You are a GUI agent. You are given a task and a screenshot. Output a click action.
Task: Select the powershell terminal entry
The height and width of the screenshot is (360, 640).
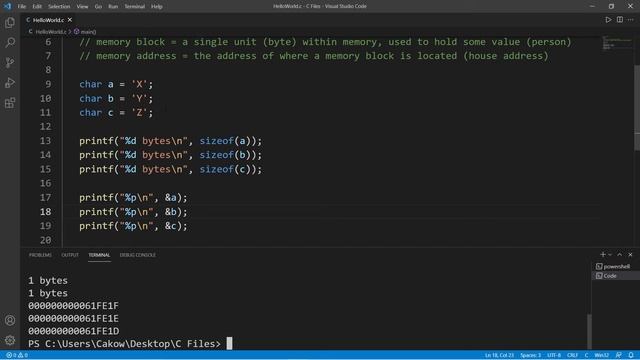click(615, 266)
